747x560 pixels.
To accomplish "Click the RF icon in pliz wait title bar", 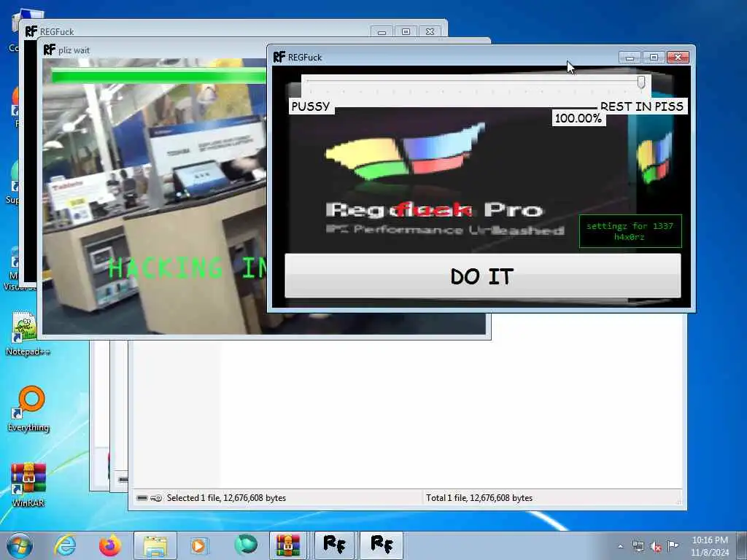I will [49, 50].
